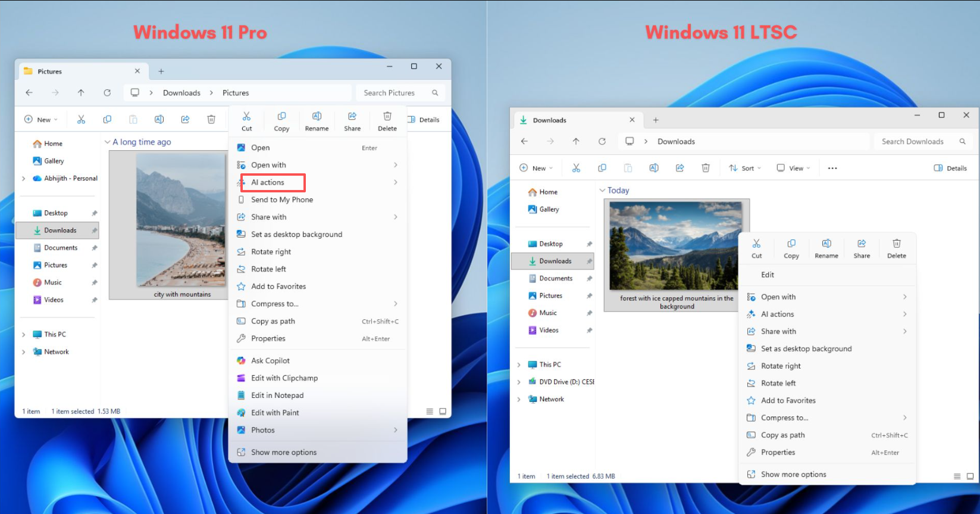Click Search Downloads field
Screen dimensions: 980x514
pos(922,142)
